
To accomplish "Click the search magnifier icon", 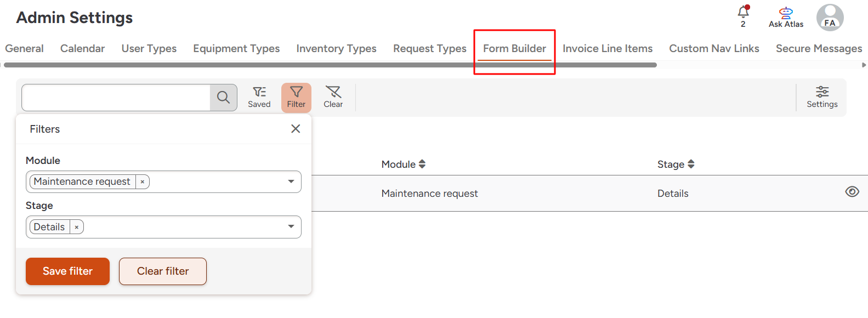I will (223, 98).
